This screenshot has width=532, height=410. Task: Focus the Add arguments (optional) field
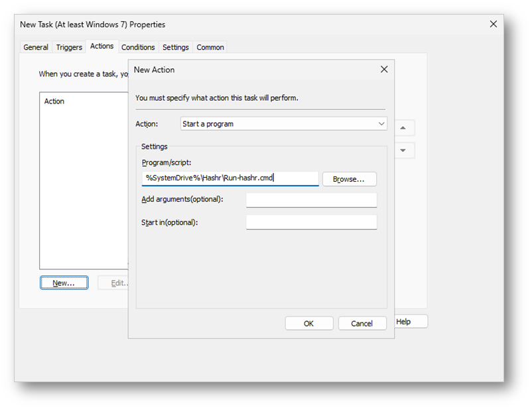pos(311,200)
